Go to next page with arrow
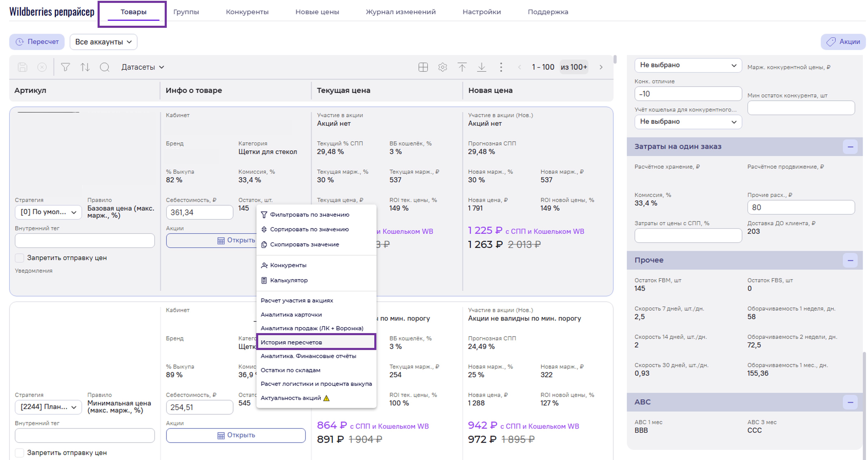The image size is (868, 460). pyautogui.click(x=601, y=67)
